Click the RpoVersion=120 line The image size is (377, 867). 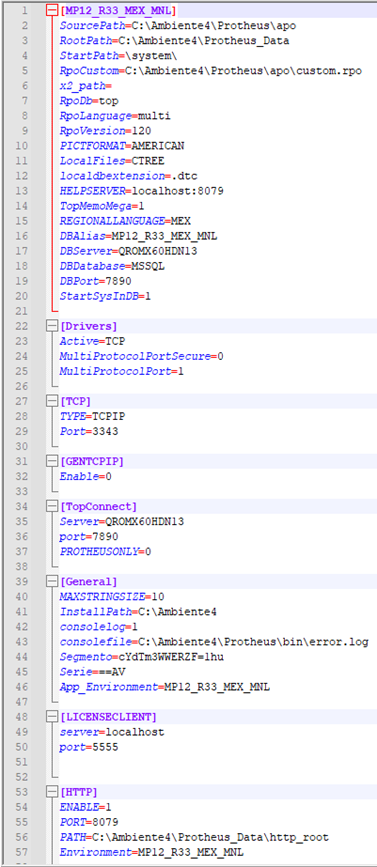click(x=106, y=130)
